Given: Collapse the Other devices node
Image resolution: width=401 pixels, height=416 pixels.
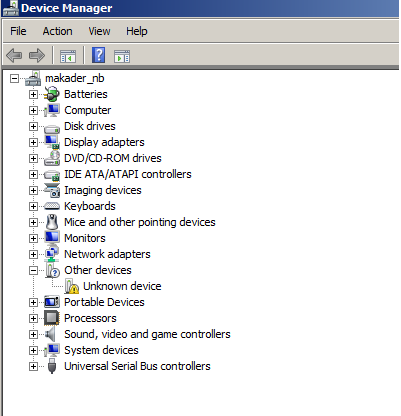Looking at the screenshot, I should [33, 270].
